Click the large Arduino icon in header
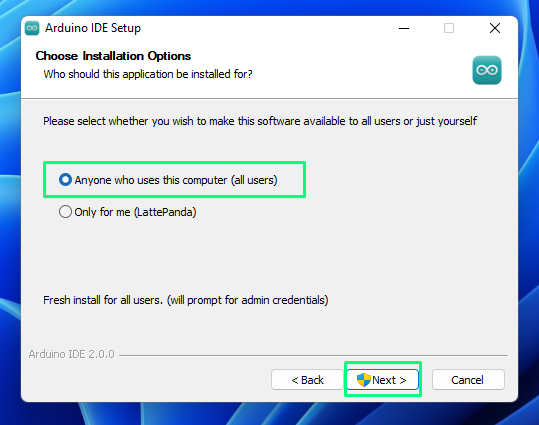Viewport: 539px width, 425px height. coord(487,70)
